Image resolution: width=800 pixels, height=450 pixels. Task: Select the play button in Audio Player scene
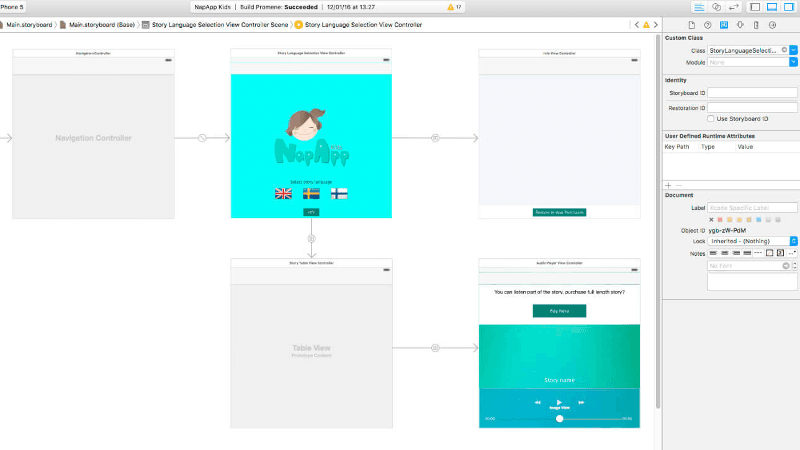pyautogui.click(x=559, y=402)
